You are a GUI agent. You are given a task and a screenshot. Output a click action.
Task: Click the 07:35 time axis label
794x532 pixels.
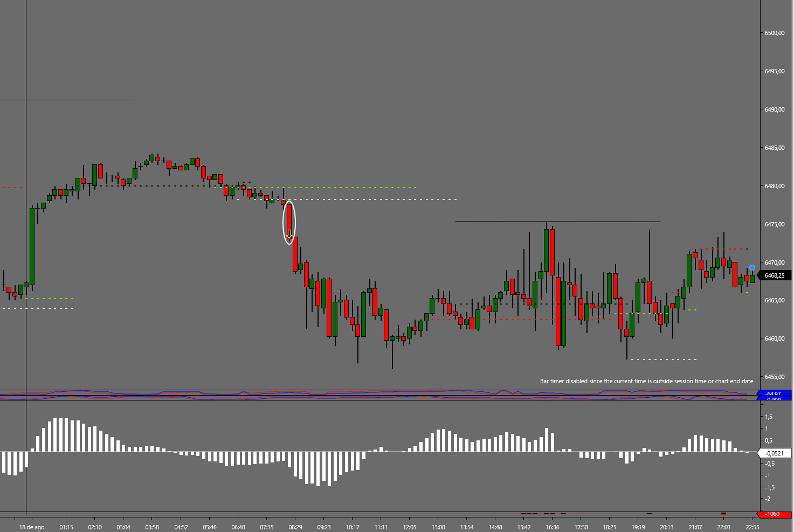coord(267,527)
